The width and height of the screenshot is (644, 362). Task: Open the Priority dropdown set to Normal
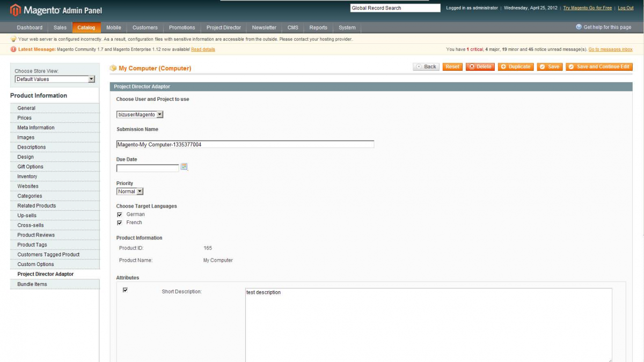130,191
